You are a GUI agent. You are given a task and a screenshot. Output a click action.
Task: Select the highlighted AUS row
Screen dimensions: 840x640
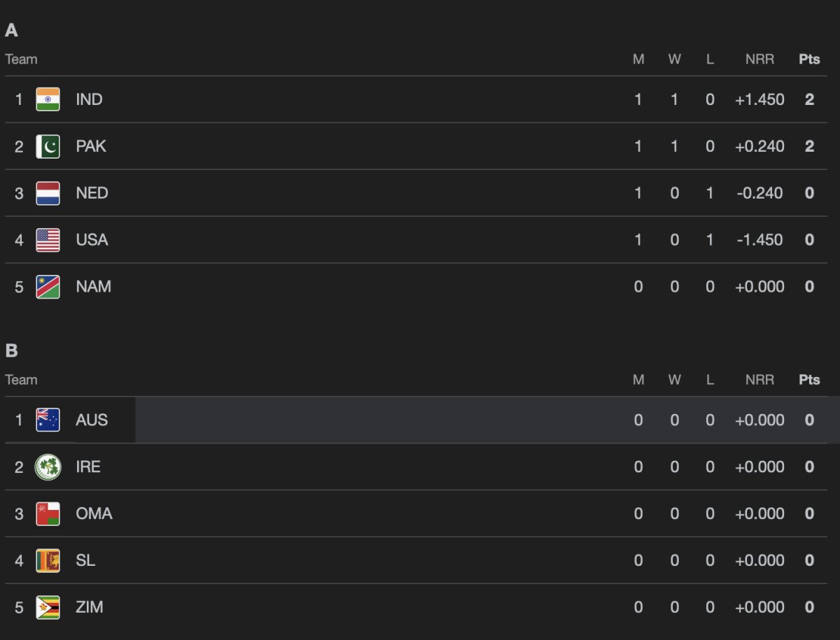click(420, 420)
